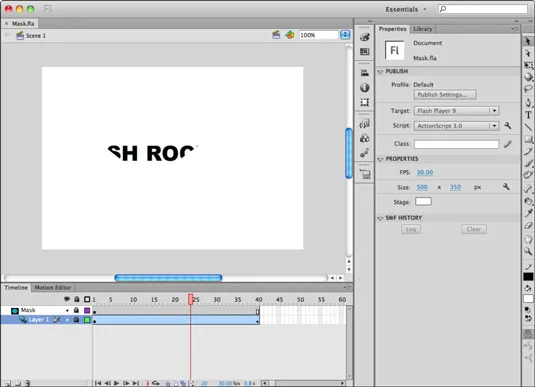Select the Brush tool
The width and height of the screenshot is (535, 387).
tap(528, 163)
